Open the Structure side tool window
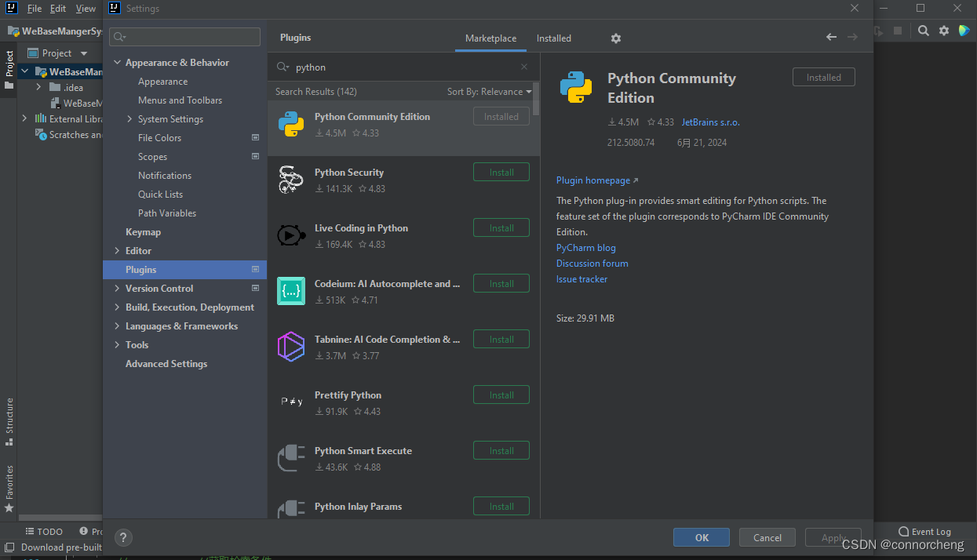 pos(9,422)
